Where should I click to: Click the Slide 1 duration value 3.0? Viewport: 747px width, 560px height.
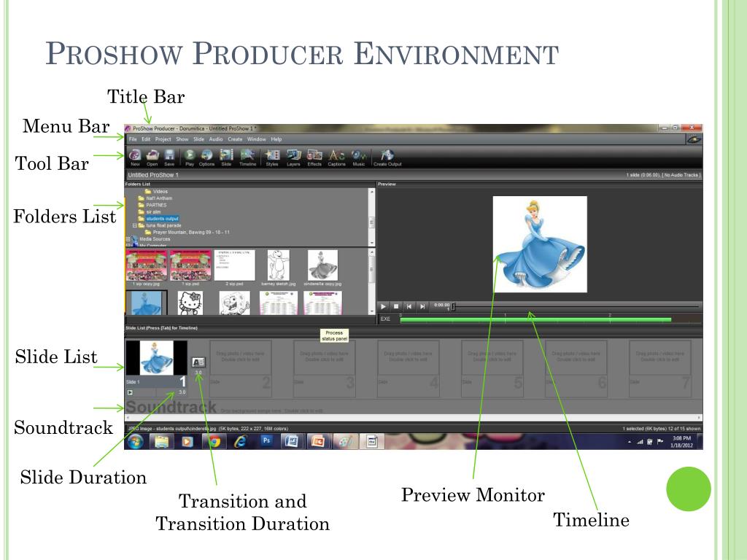pyautogui.click(x=182, y=392)
